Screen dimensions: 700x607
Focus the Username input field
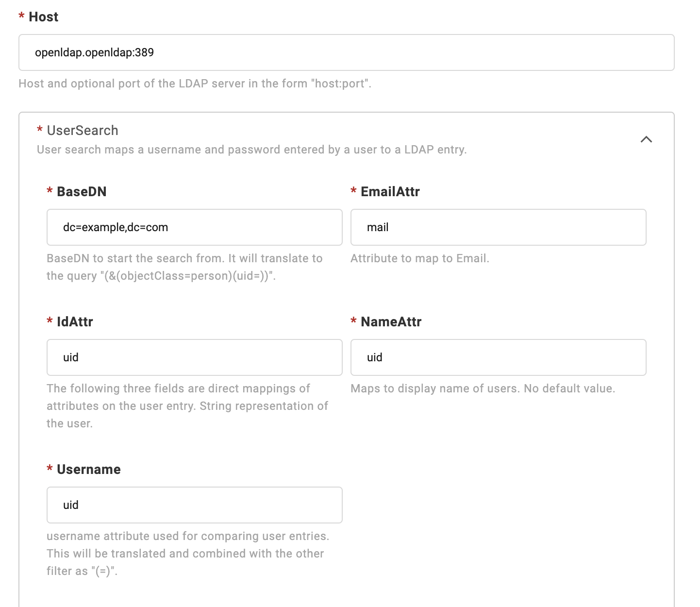pos(194,505)
